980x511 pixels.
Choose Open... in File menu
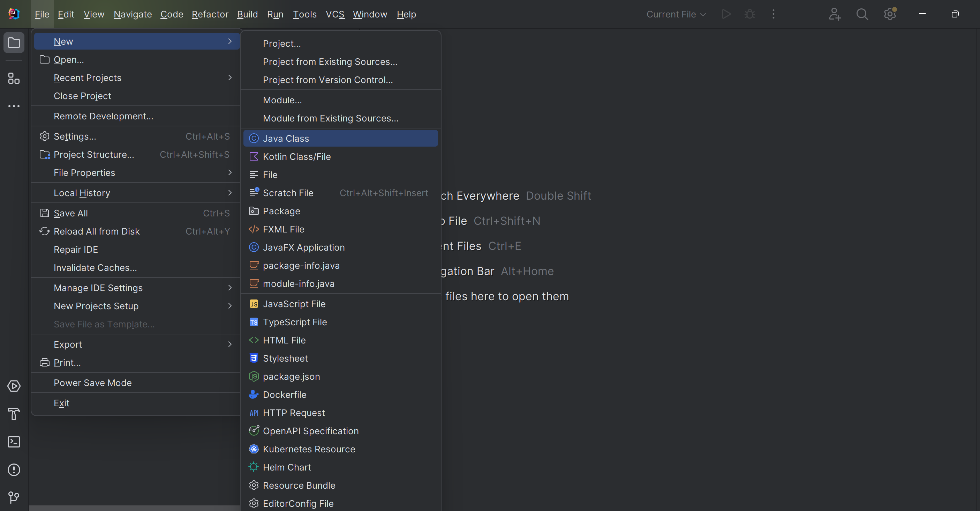(x=137, y=59)
